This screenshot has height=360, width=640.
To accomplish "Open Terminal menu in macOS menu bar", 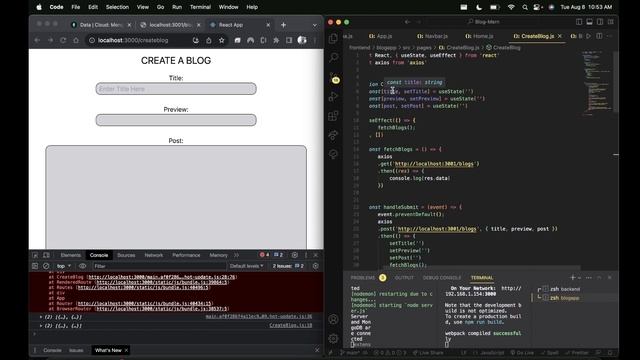I will [x=200, y=7].
